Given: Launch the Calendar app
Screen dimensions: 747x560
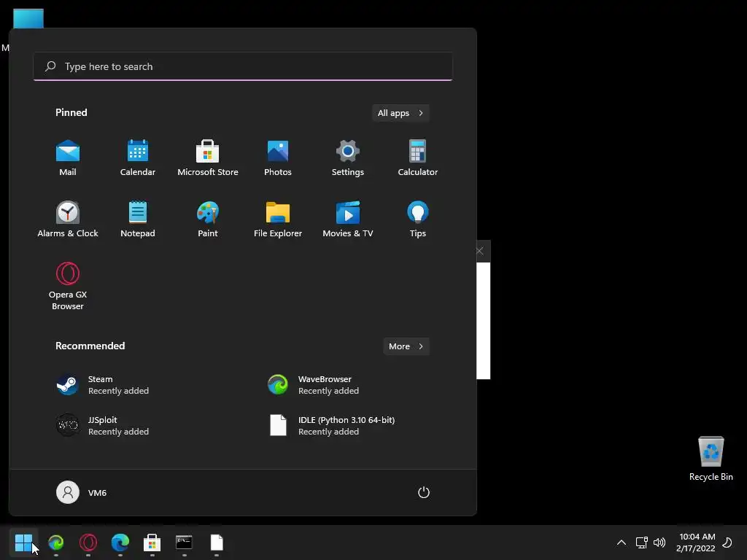Looking at the screenshot, I should (138, 158).
